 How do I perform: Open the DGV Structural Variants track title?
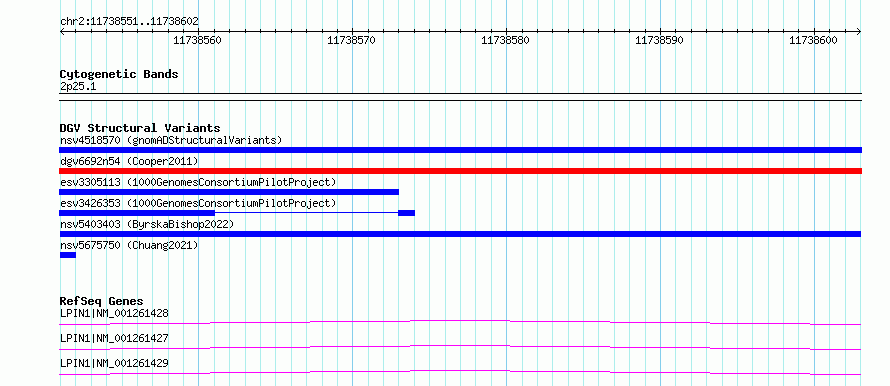point(140,128)
